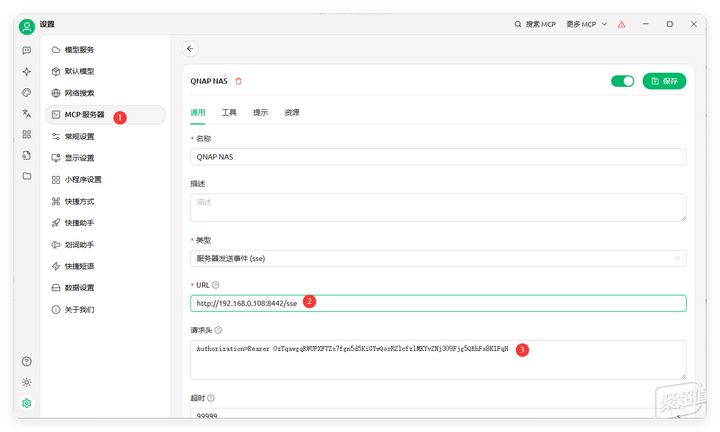The width and height of the screenshot is (720, 432).
Task: Select 模型服务 in settings menu
Action: click(x=79, y=49)
